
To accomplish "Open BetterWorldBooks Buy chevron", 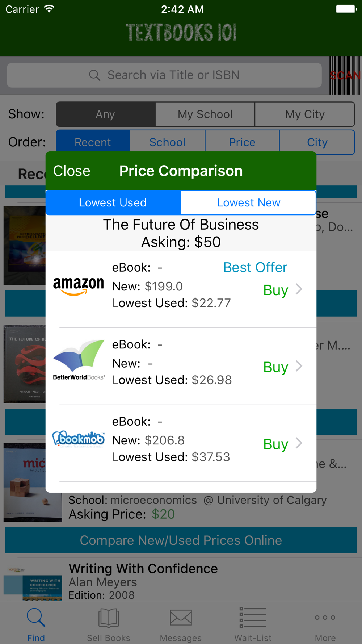I will click(x=299, y=366).
